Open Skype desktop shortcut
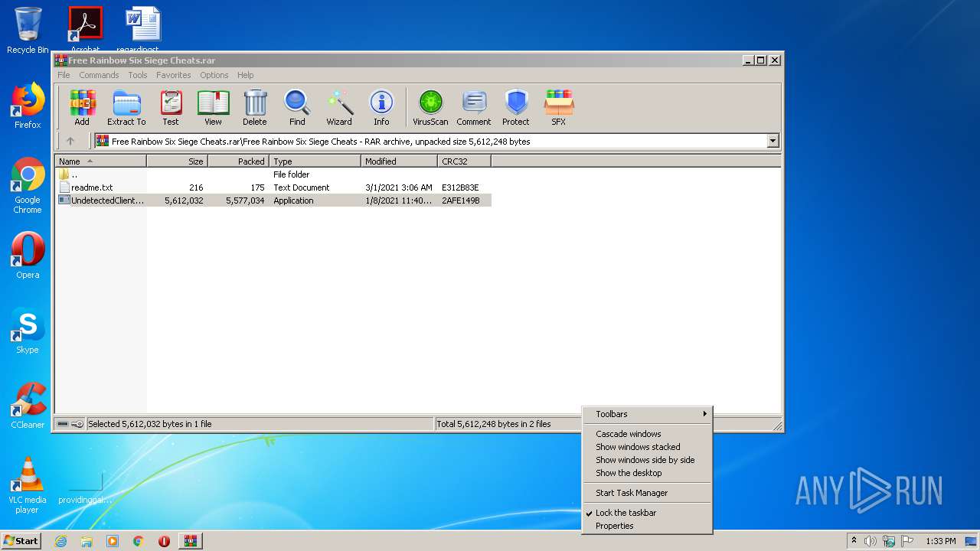Screen dimensions: 980x551 [x=28, y=331]
